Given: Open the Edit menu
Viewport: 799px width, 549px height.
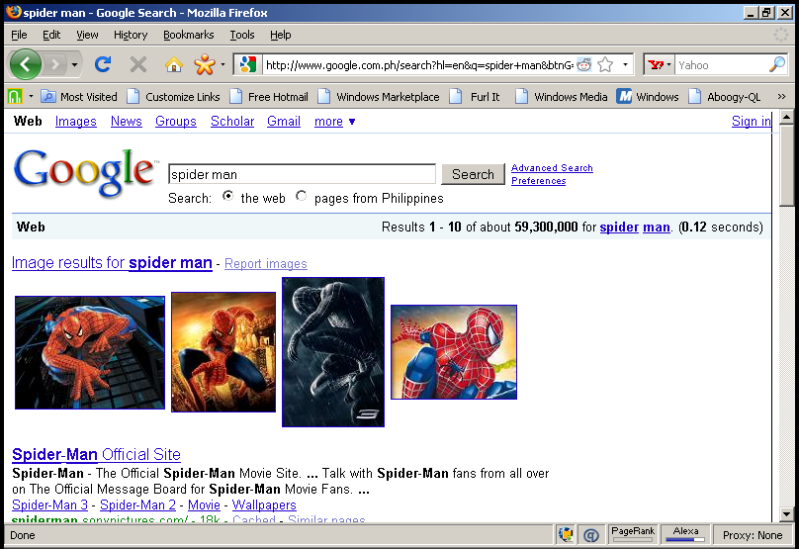Looking at the screenshot, I should [x=51, y=35].
